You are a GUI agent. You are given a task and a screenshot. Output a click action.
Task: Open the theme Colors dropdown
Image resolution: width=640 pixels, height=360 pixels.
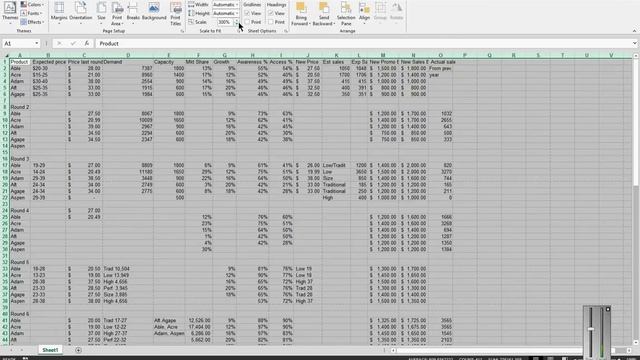[x=32, y=4]
